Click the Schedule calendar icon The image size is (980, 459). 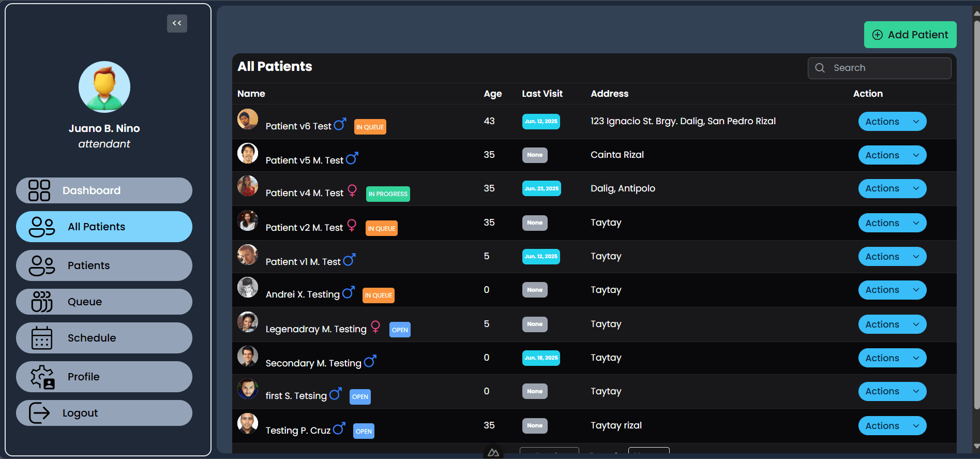[x=42, y=338]
